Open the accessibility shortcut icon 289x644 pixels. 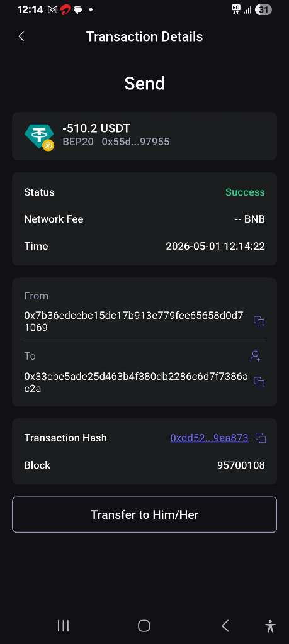pos(270,626)
